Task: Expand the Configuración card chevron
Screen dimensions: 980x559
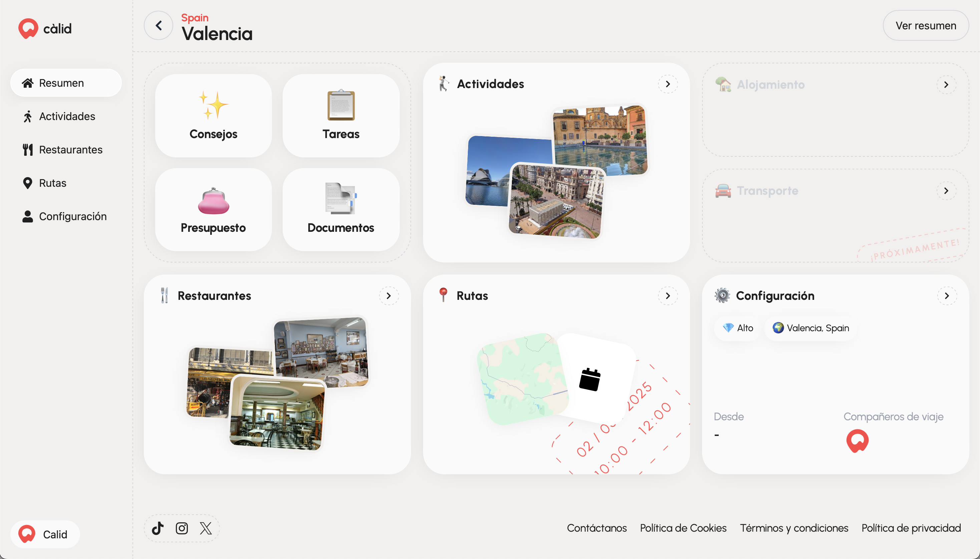Action: point(947,296)
